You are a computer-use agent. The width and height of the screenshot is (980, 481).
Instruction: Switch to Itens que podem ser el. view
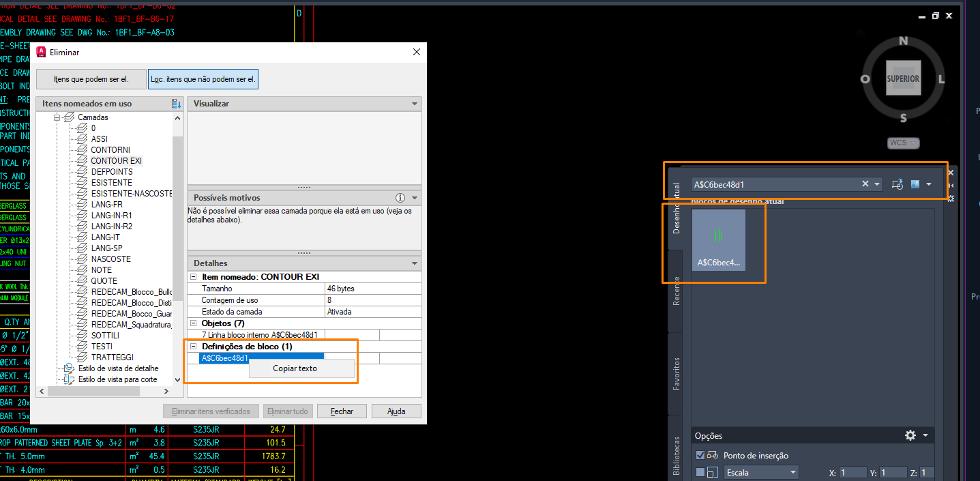pos(91,79)
